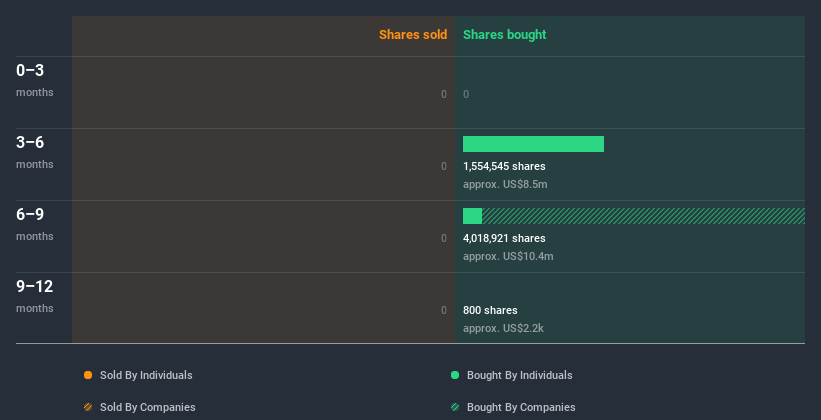
Task: Select the solid green part of 6–9 months bar
Action: (472, 216)
